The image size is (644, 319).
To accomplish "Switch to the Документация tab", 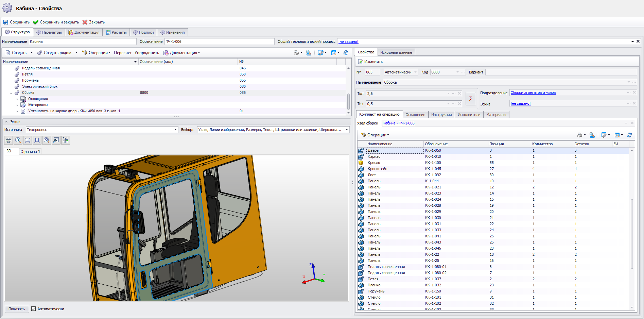I will tap(84, 32).
